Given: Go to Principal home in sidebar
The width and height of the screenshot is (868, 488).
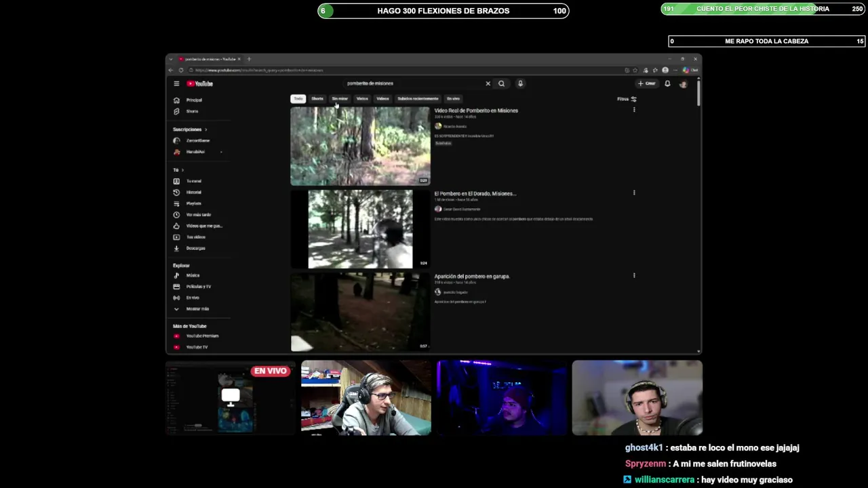Looking at the screenshot, I should coord(189,100).
